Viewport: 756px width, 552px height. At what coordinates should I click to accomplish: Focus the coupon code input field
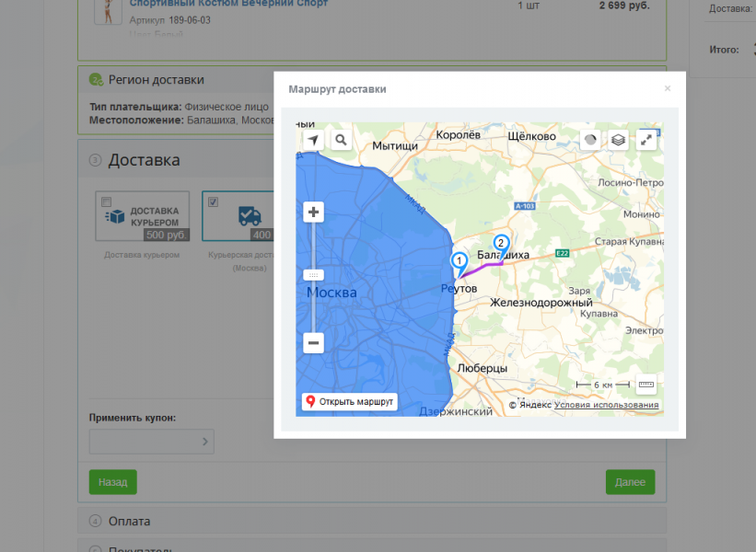pos(151,442)
